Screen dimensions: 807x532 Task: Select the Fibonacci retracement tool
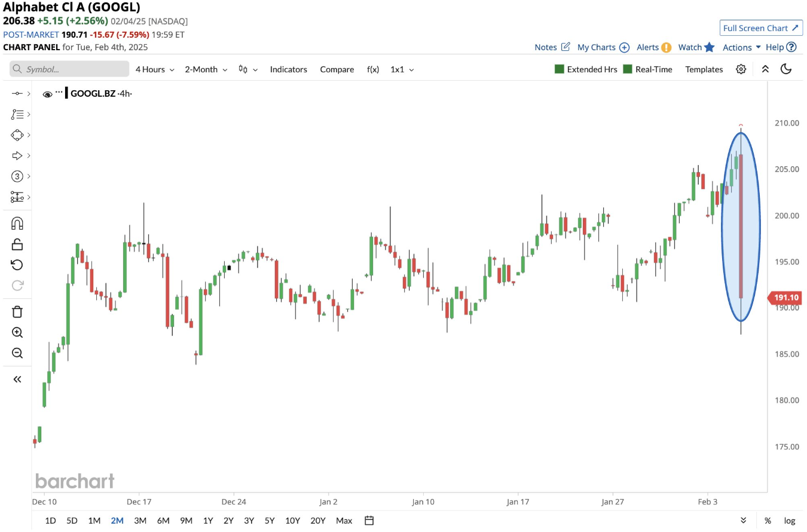click(x=17, y=114)
